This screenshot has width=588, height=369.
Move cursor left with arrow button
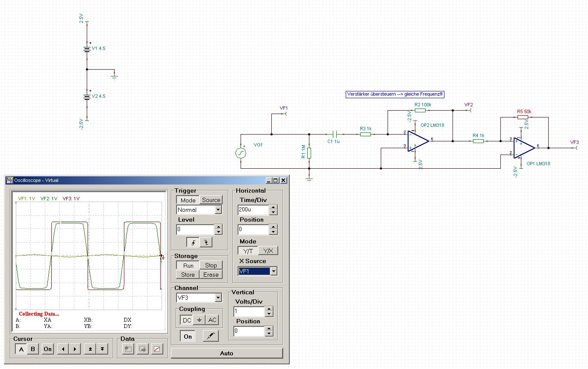pyautogui.click(x=63, y=349)
